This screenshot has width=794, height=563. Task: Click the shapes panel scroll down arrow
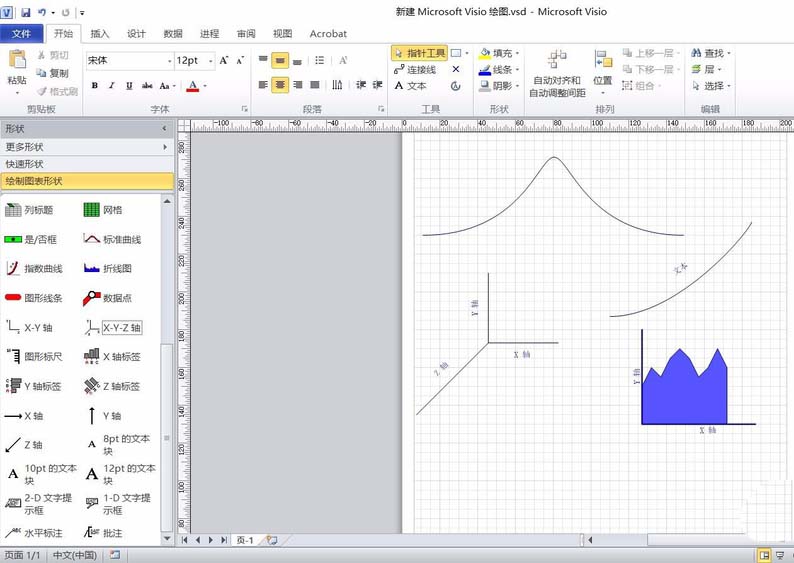[x=167, y=539]
